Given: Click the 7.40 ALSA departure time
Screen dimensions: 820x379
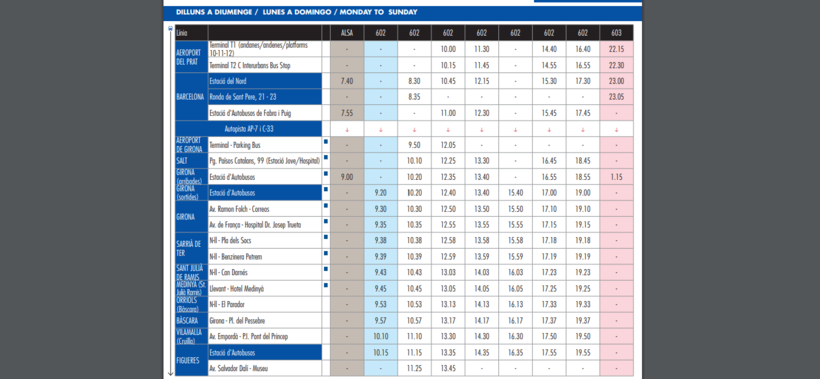Looking at the screenshot, I should 347,81.
